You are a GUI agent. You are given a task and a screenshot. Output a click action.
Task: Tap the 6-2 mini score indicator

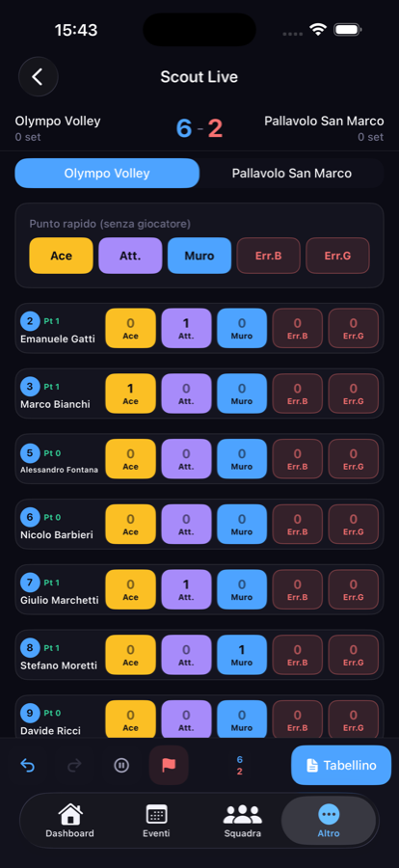[x=240, y=765]
